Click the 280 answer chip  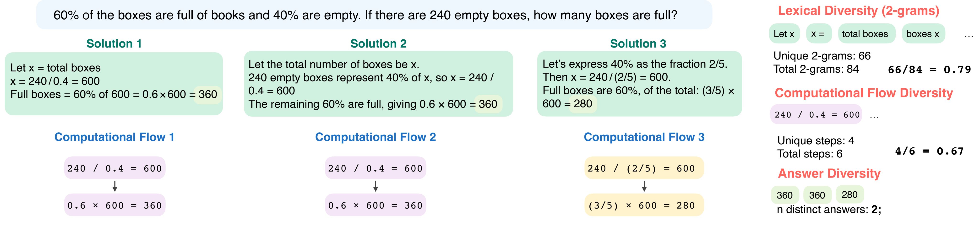pos(850,195)
